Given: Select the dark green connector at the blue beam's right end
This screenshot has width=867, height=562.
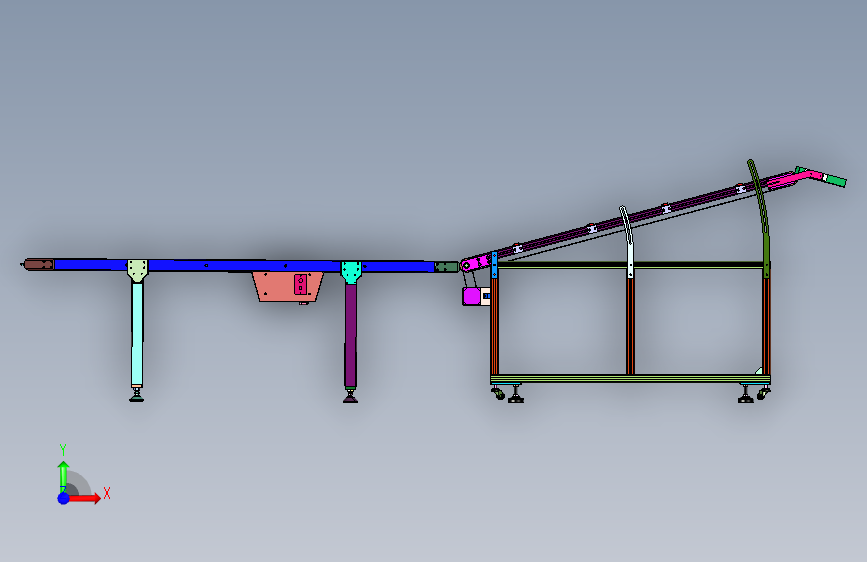Looking at the screenshot, I should (x=446, y=267).
